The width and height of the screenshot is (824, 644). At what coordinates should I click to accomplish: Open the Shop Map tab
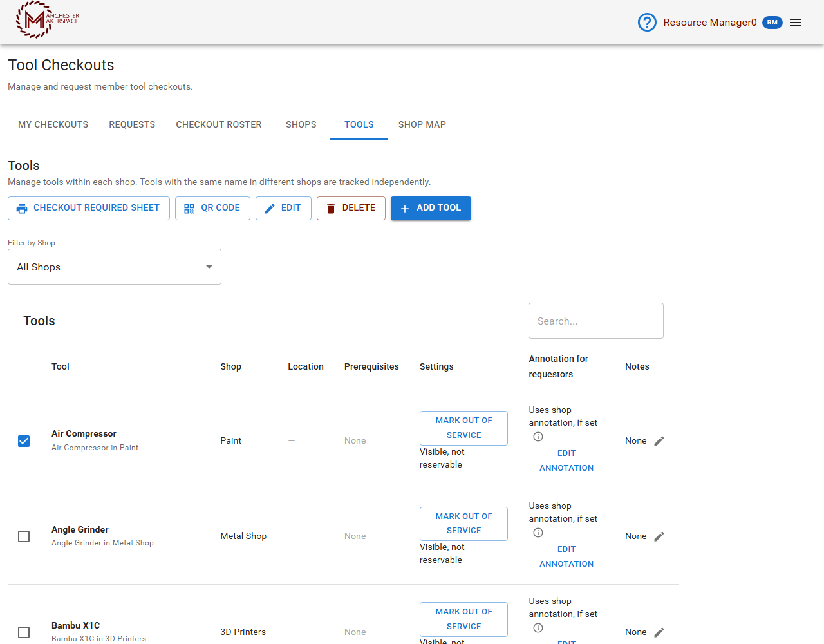422,124
